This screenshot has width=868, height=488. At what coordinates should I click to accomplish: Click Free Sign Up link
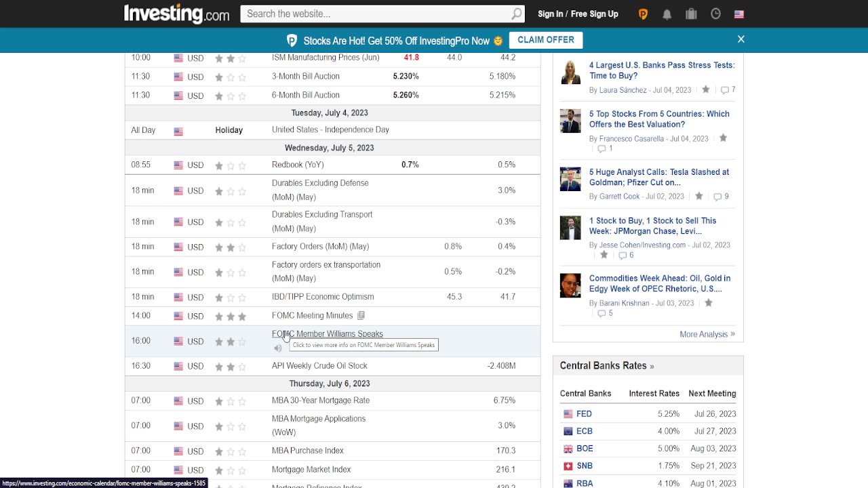(595, 14)
